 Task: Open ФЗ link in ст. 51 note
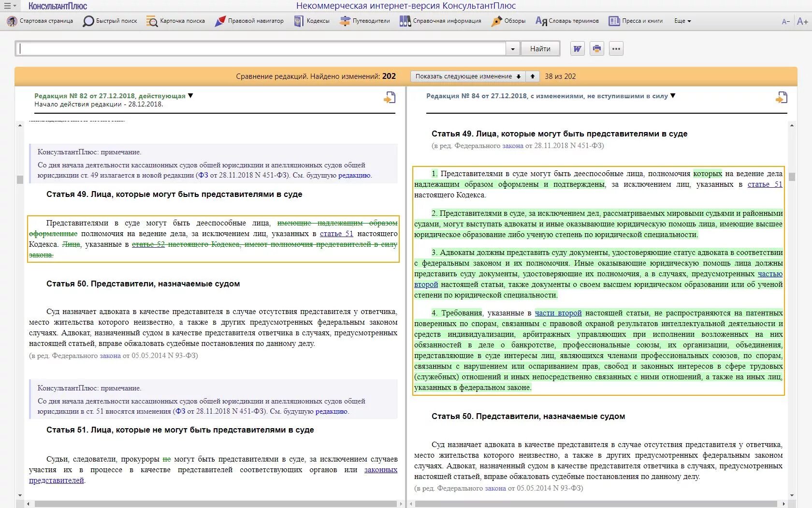180,411
